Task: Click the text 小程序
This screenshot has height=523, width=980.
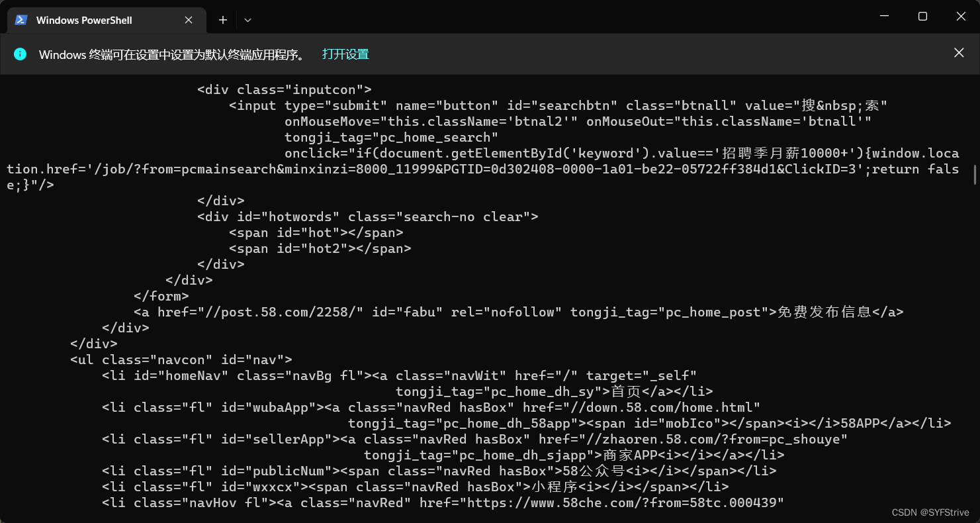Action: tap(555, 487)
